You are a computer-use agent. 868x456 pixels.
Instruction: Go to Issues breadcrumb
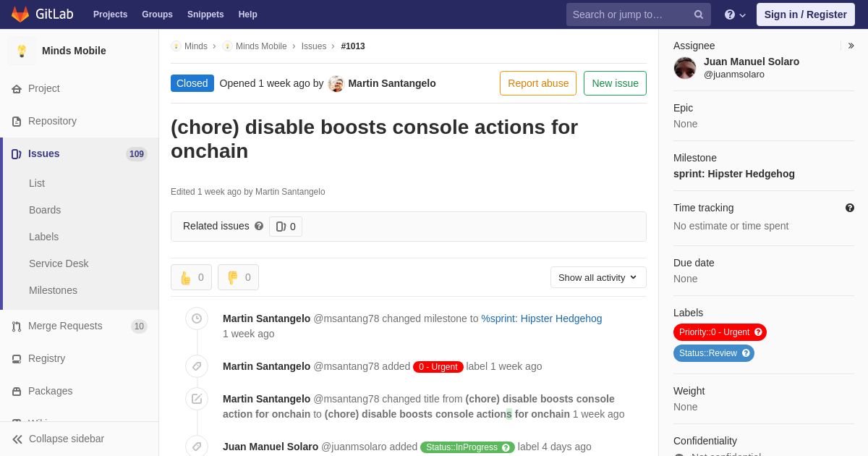click(314, 46)
